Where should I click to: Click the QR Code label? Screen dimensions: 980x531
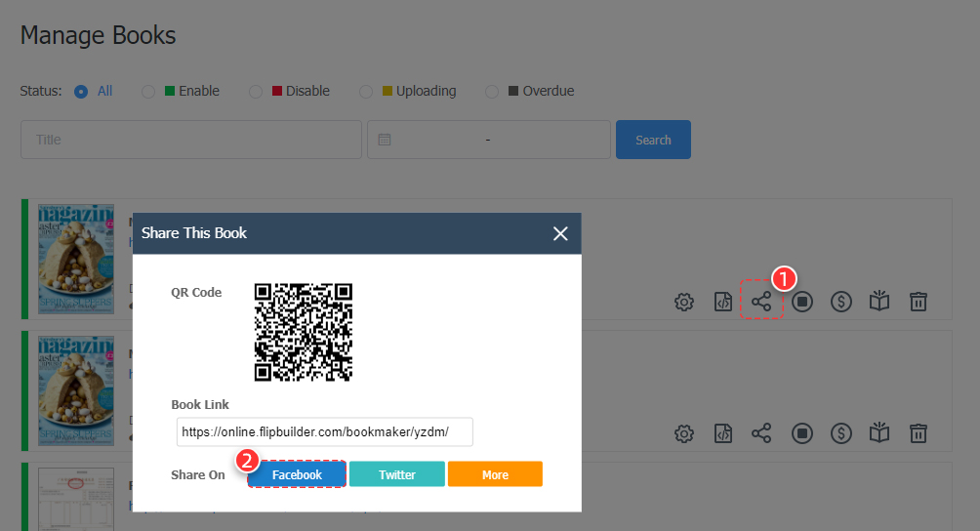point(196,293)
